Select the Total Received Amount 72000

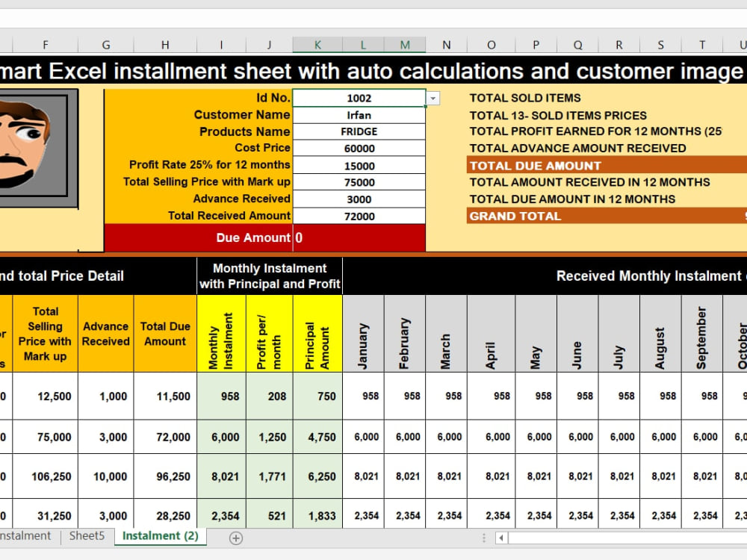coord(359,217)
